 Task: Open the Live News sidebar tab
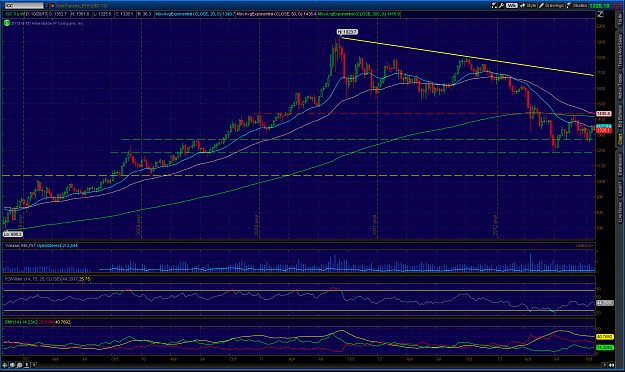620,212
